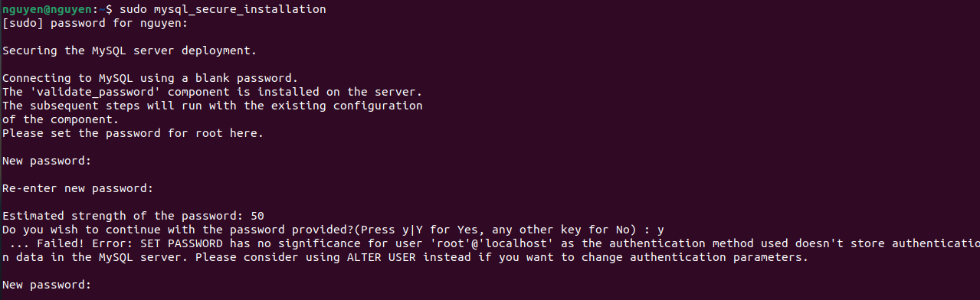Click the last 'New password:' prompt at the bottom
Image resolution: width=980 pixels, height=300 pixels.
tap(48, 285)
